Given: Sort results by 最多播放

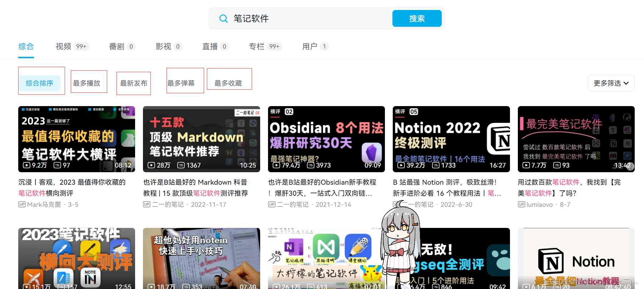Looking at the screenshot, I should (x=87, y=83).
